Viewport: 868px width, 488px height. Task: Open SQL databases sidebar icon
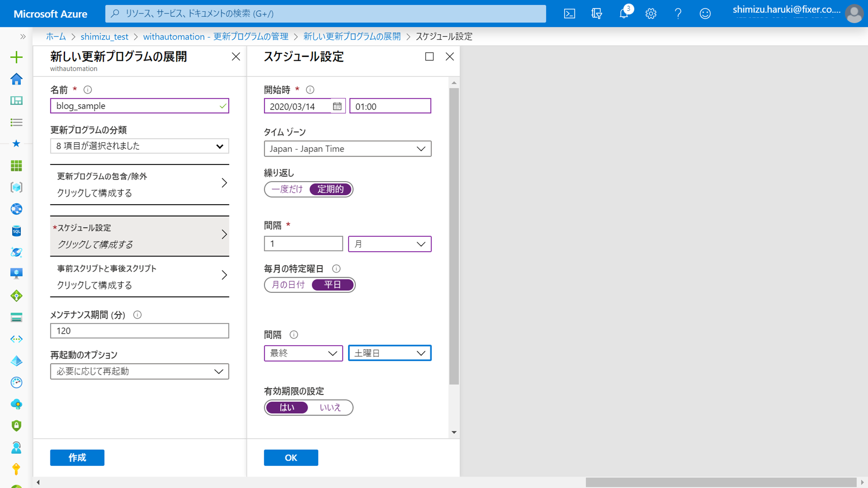click(16, 231)
